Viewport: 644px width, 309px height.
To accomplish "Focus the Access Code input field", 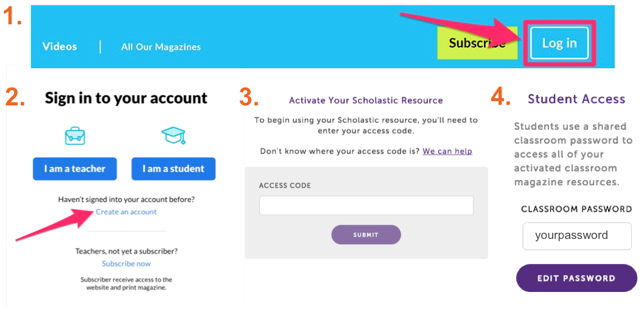I will click(366, 205).
